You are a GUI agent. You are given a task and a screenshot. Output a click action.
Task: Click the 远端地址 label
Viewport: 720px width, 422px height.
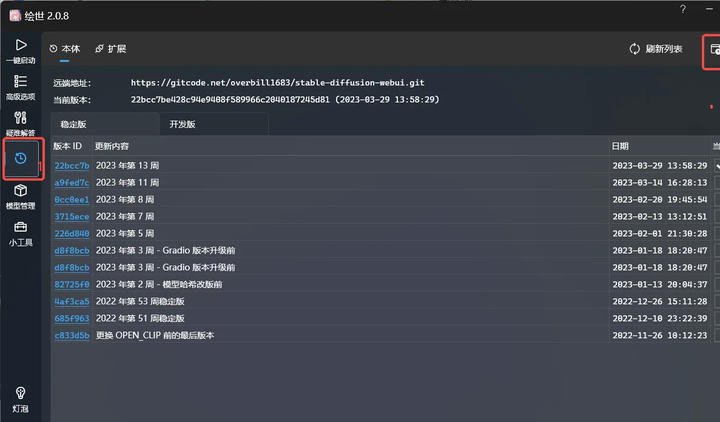tap(72, 83)
